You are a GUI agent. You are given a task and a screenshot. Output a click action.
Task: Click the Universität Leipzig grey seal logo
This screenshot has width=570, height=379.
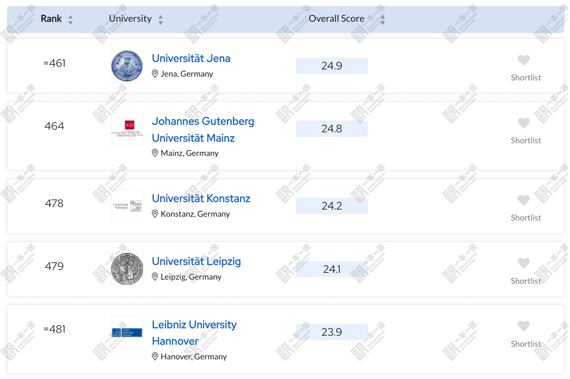point(127,269)
